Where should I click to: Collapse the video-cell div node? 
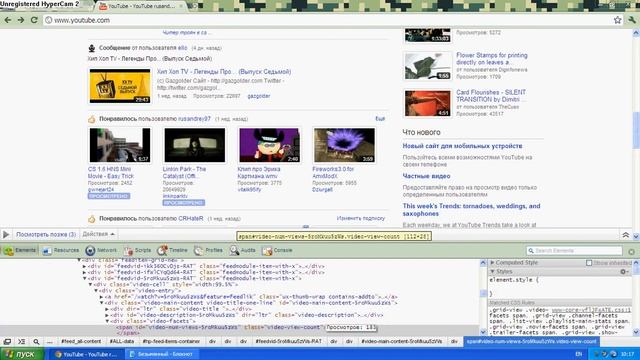coord(91,284)
